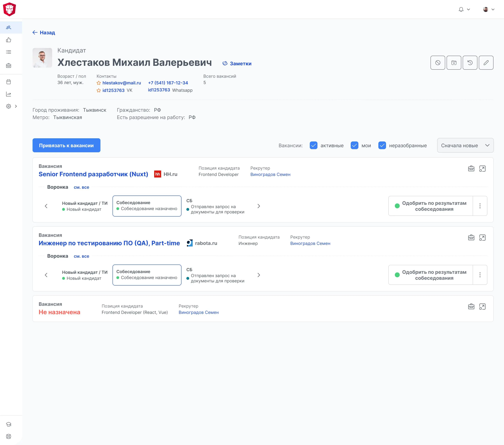This screenshot has width=504, height=445.
Task: Click the history clock icon button
Action: click(x=470, y=63)
